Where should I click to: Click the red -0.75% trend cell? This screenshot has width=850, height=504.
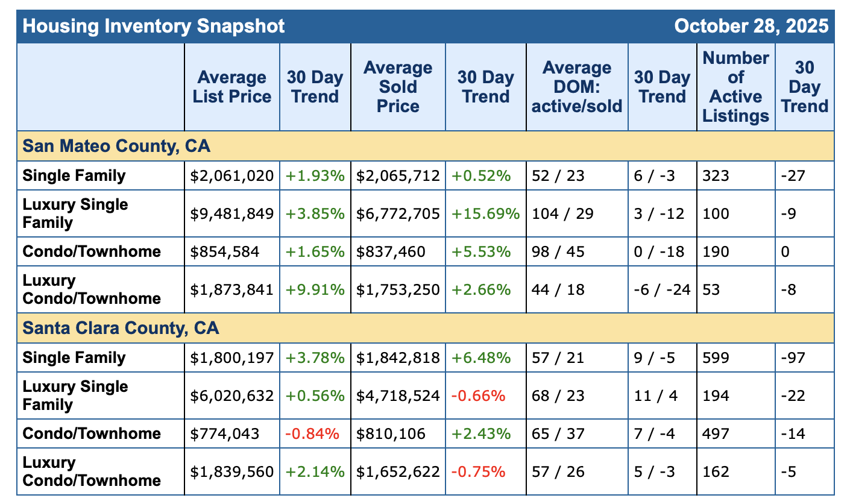click(x=478, y=471)
